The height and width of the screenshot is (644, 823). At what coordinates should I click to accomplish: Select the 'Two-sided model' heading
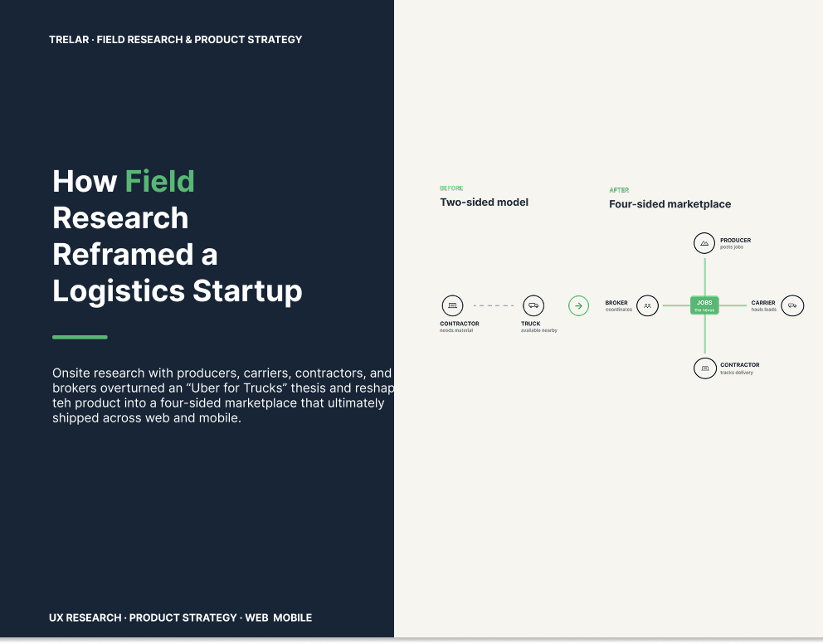click(484, 202)
